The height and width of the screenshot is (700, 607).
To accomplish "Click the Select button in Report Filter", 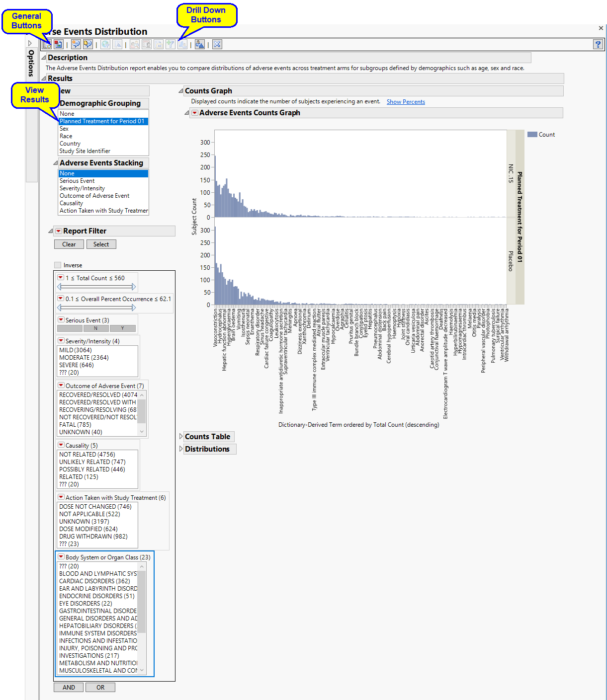I will (101, 244).
